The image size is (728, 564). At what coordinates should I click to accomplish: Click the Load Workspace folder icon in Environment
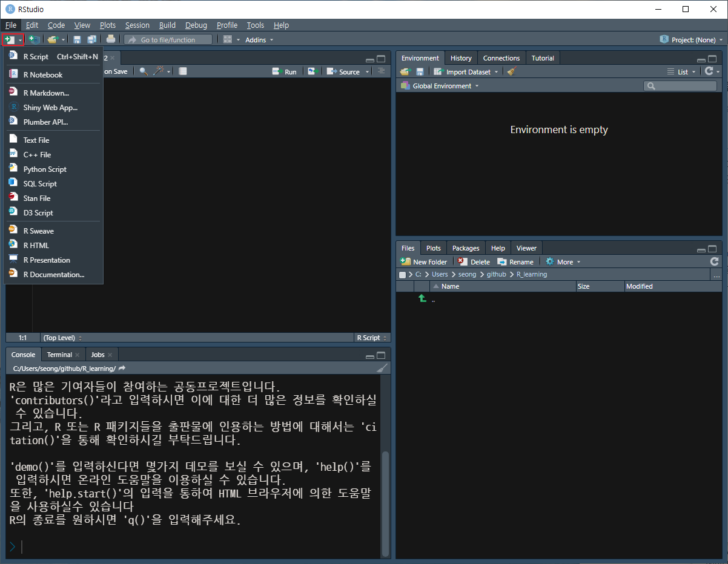(405, 71)
